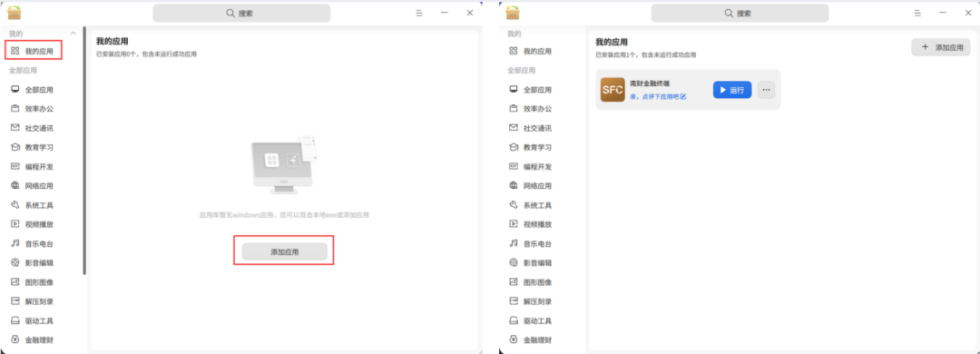Select 网络应用 in right window sidebar
Image resolution: width=980 pixels, height=354 pixels.
click(531, 186)
